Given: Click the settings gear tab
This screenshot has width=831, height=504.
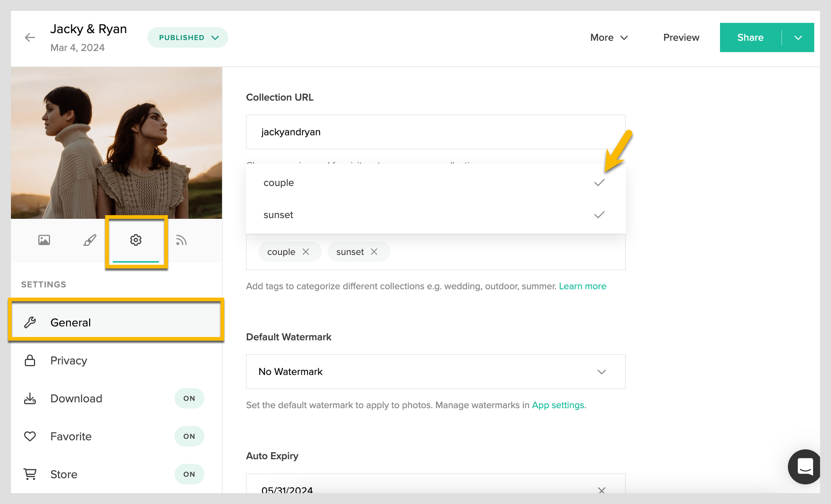Looking at the screenshot, I should (x=135, y=240).
